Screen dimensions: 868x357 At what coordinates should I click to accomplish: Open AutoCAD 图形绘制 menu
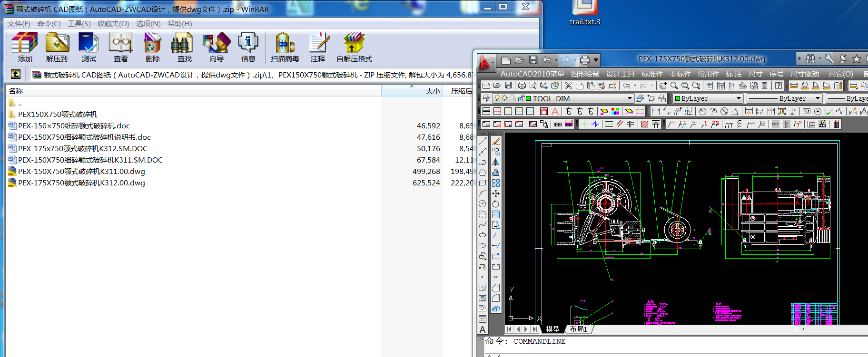click(585, 74)
